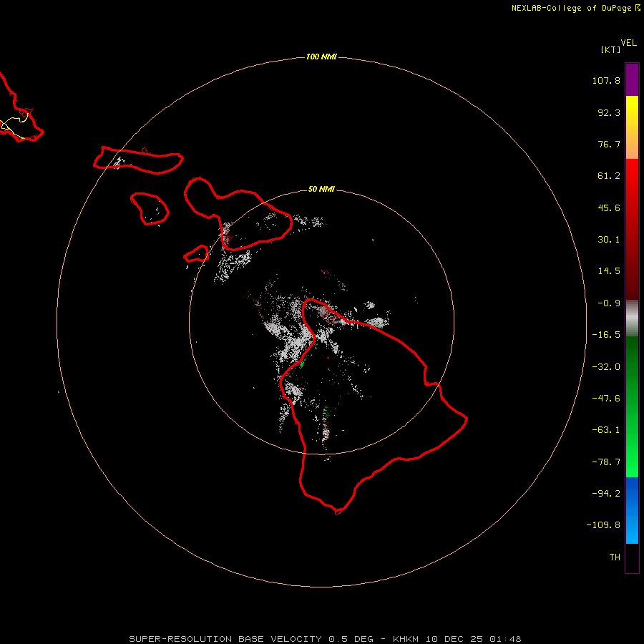Image resolution: width=644 pixels, height=644 pixels.
Task: Click the -32.0 velocity scale value
Action: [x=606, y=367]
